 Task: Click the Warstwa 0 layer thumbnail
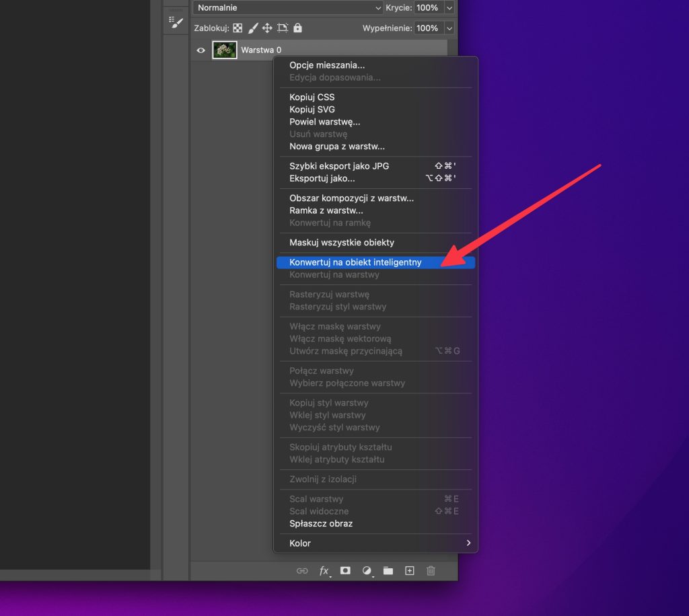pyautogui.click(x=225, y=50)
